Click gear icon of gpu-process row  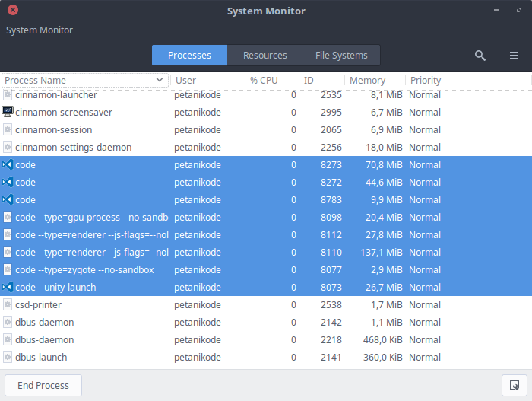(8, 217)
